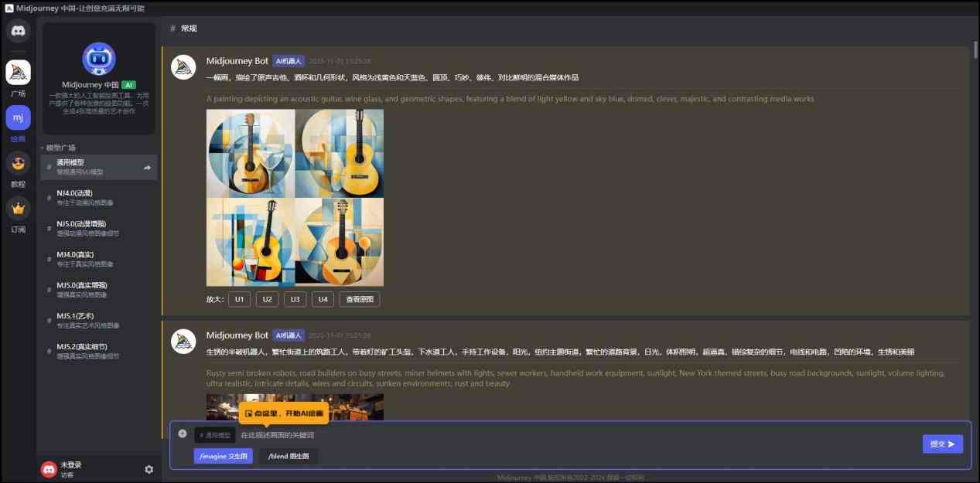Open the 教程 emoji sidebar icon
The width and height of the screenshot is (980, 483).
tap(18, 163)
